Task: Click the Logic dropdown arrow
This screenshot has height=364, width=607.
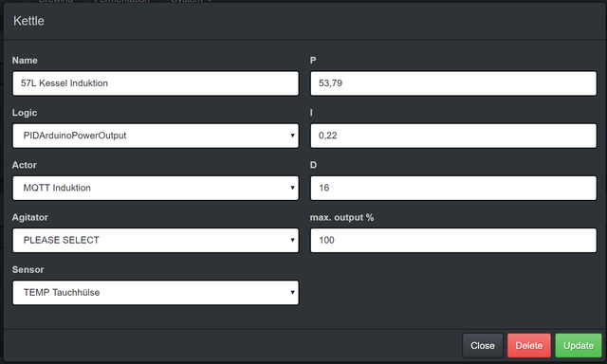Action: click(292, 136)
